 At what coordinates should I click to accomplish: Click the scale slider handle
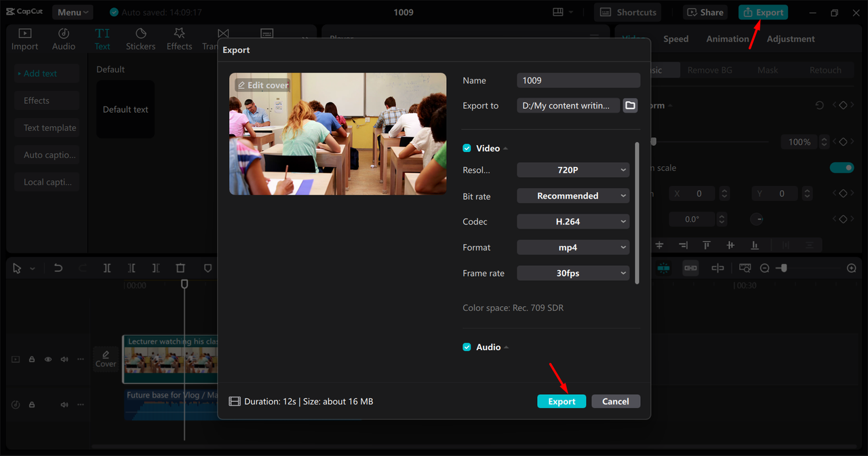click(654, 142)
